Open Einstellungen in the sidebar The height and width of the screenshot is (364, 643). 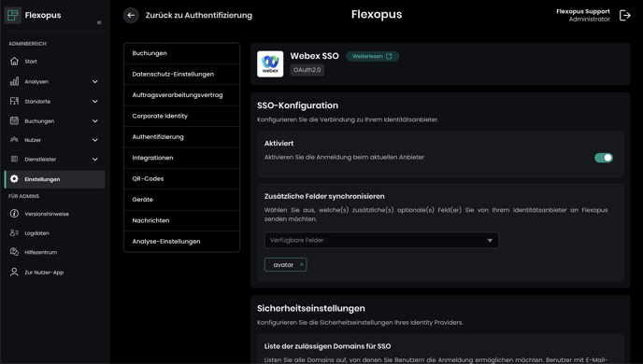[x=54, y=179]
